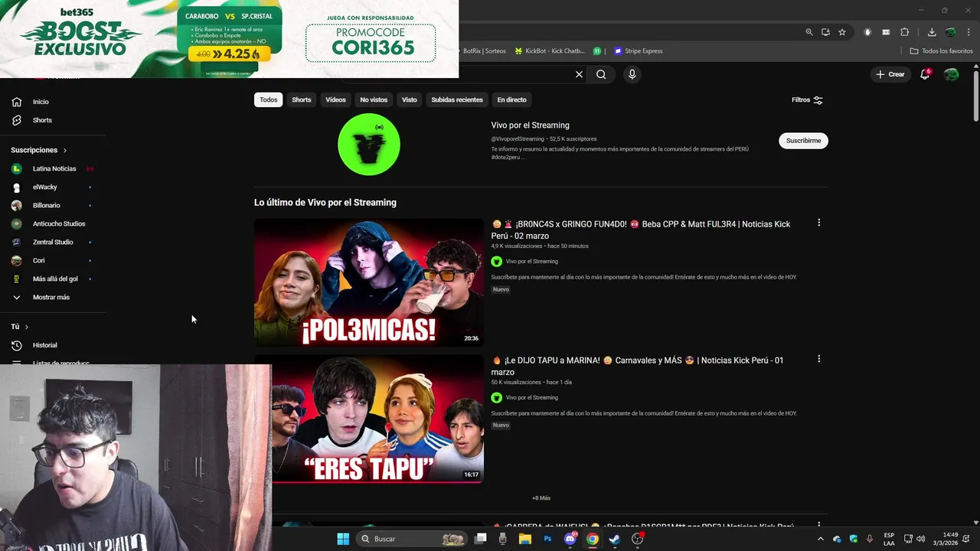This screenshot has width=980, height=551.
Task: Open the Windows Start menu
Action: [x=342, y=539]
